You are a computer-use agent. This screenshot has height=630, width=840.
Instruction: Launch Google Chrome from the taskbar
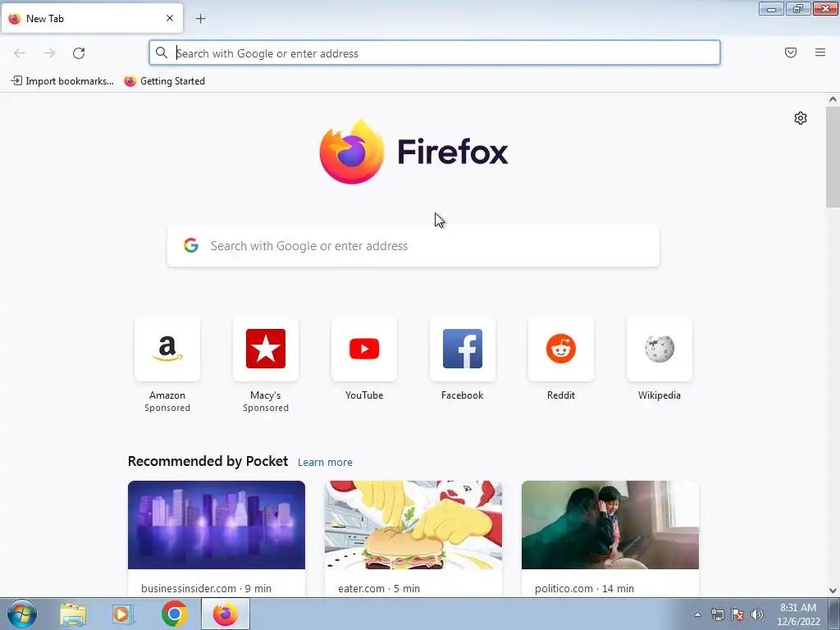click(x=174, y=614)
